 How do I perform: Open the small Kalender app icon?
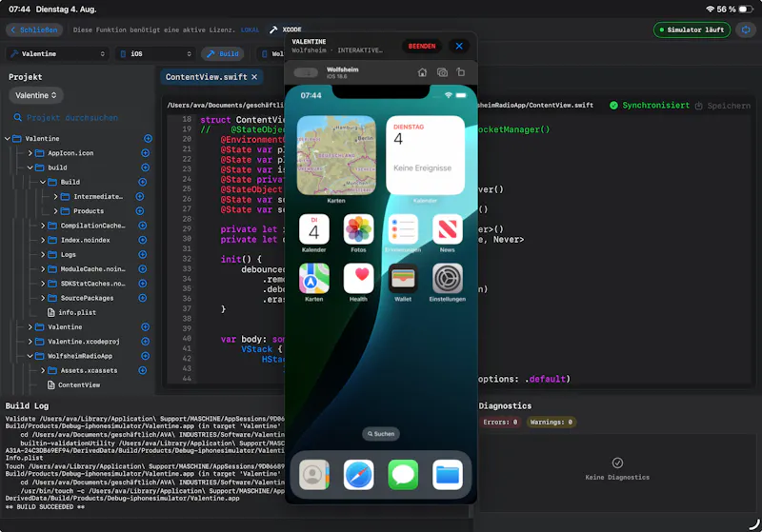[x=314, y=228]
